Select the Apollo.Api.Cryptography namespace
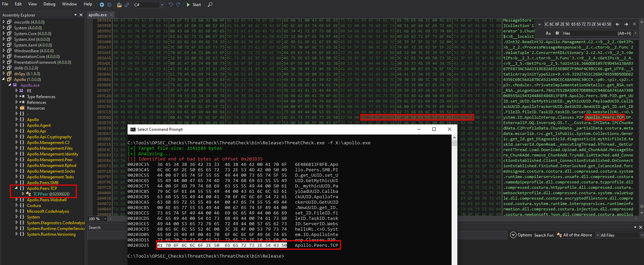The height and width of the screenshot is (265, 644). click(49, 137)
